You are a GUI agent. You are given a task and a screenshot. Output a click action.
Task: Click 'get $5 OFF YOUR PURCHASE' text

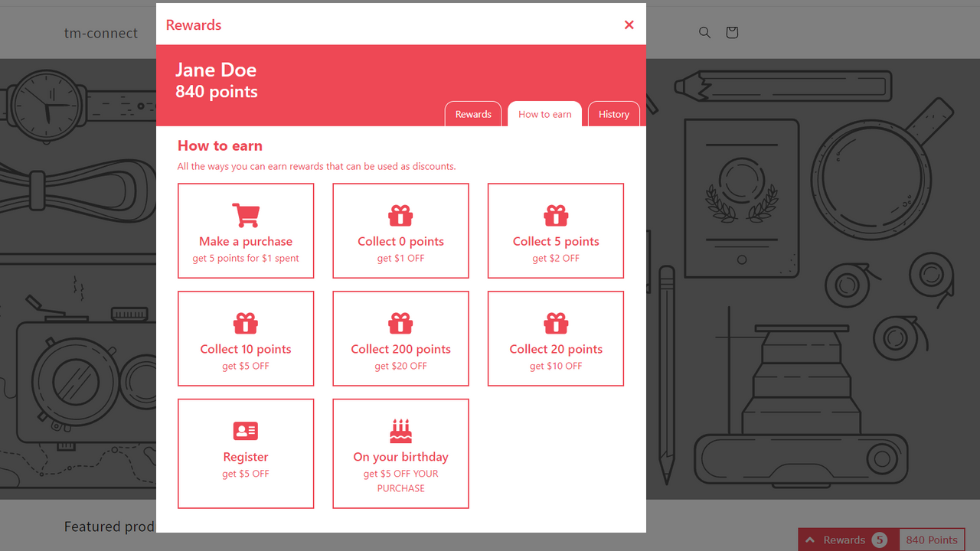pos(400,481)
